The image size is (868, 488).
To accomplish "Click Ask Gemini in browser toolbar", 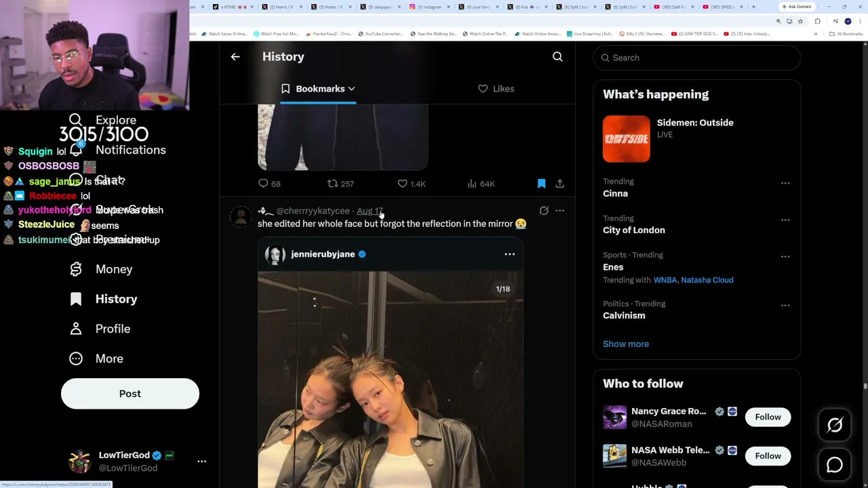I will click(796, 7).
